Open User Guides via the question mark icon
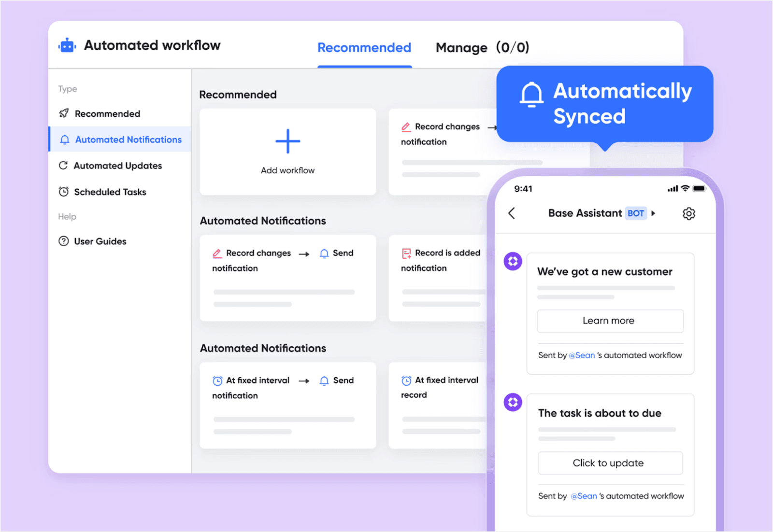This screenshot has width=773, height=532. click(64, 241)
